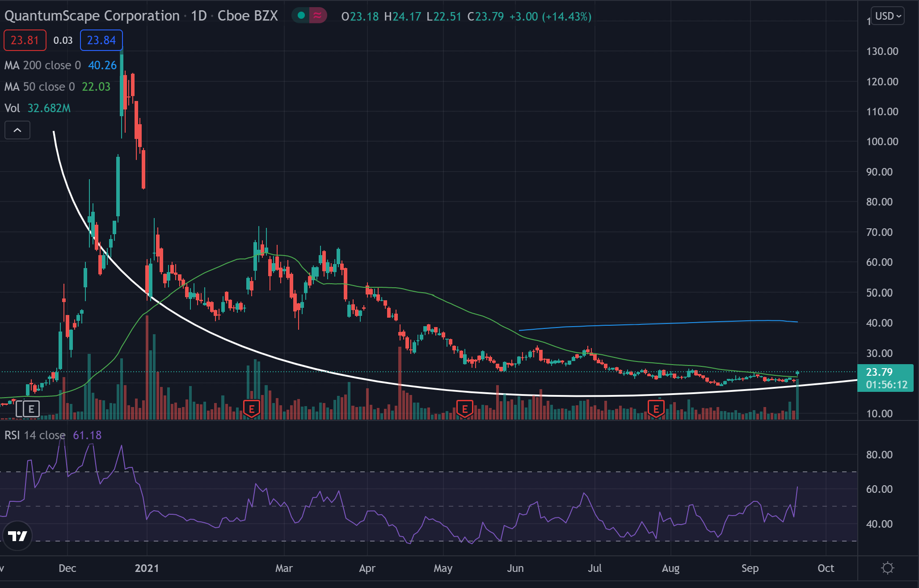Open the USD currency dropdown
The image size is (919, 588).
tap(887, 16)
